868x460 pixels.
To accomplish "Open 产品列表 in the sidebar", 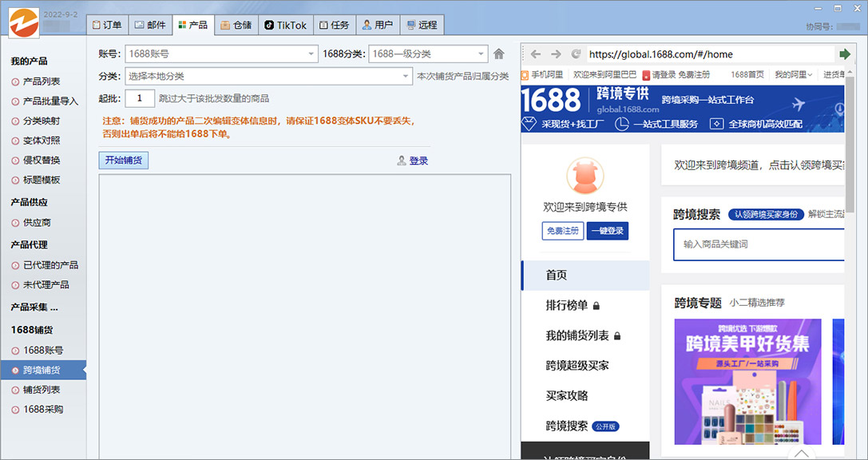I will click(42, 81).
